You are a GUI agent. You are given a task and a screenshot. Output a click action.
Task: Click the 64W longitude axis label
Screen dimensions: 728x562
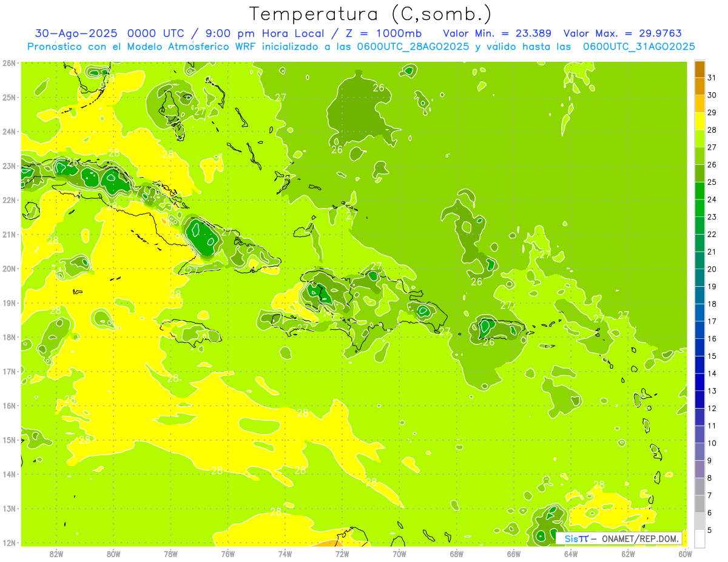571,554
